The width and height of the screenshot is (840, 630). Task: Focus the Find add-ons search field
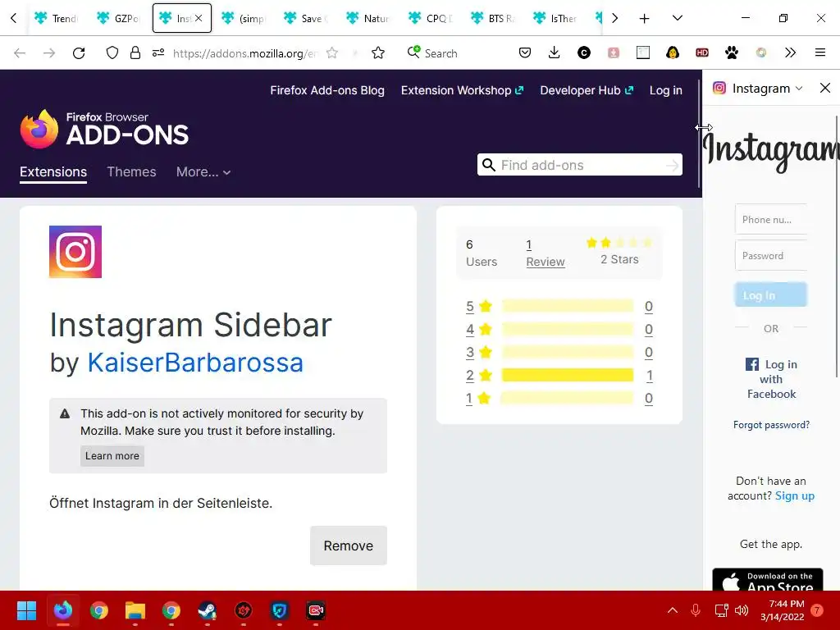click(580, 165)
